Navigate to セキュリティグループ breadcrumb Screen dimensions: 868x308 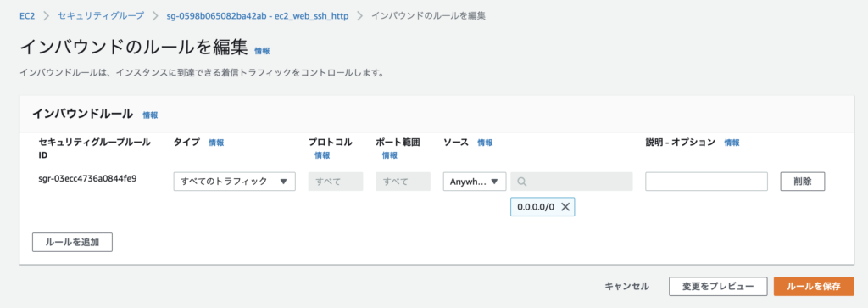[x=101, y=16]
